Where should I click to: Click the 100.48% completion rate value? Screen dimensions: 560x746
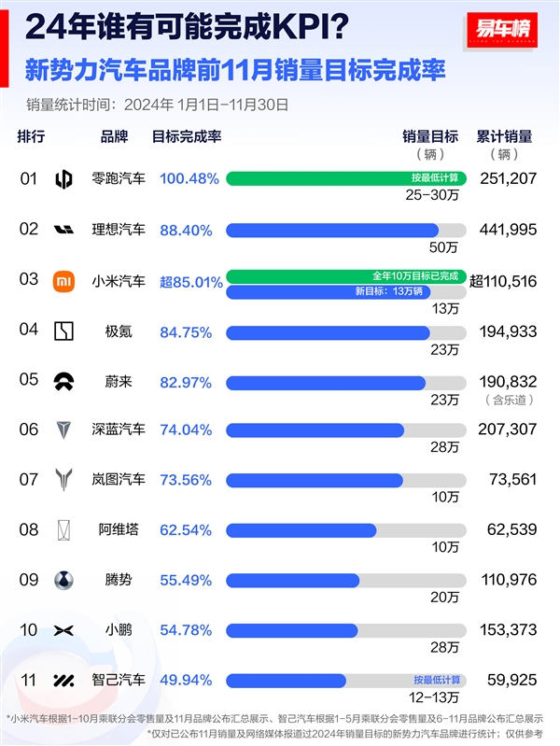pos(189,178)
